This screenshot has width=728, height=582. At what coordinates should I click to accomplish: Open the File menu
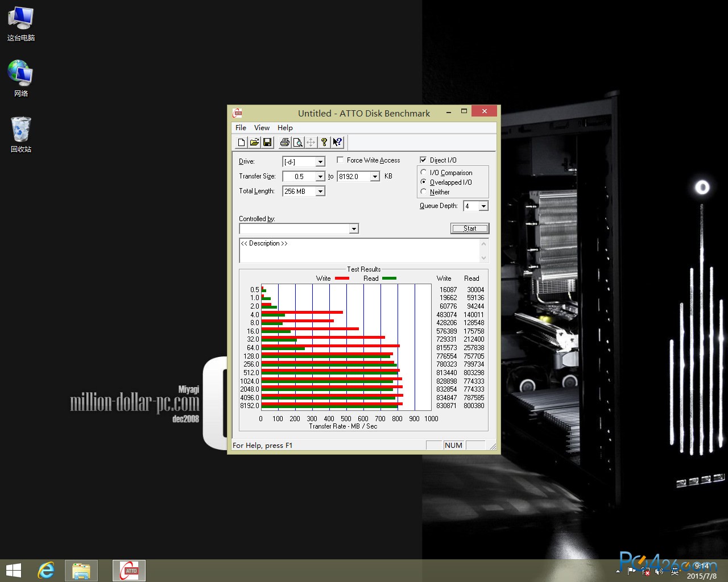[241, 128]
